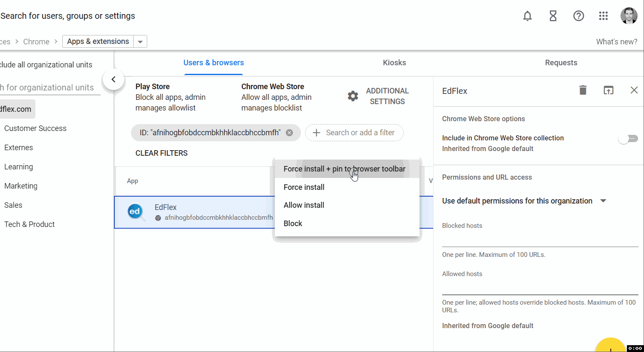Choose Force install option
This screenshot has width=644, height=352.
347,187
